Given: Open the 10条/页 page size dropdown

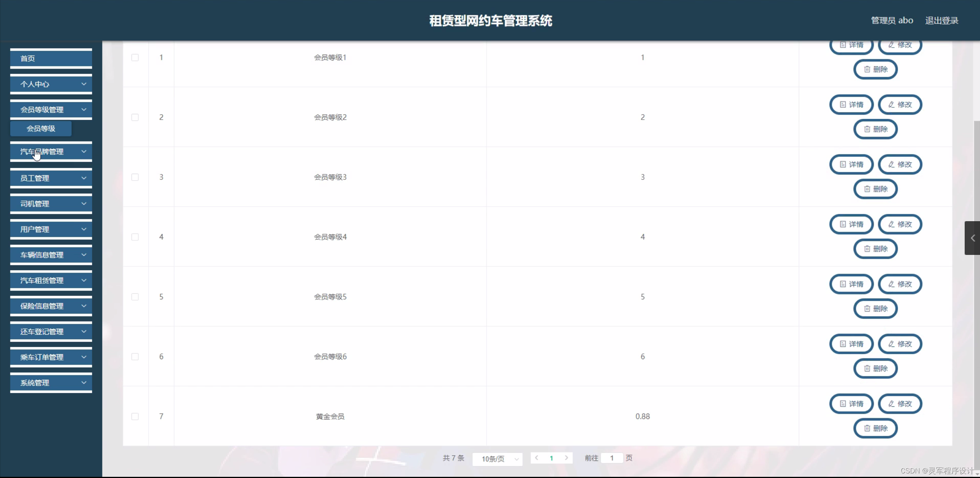Looking at the screenshot, I should (497, 459).
